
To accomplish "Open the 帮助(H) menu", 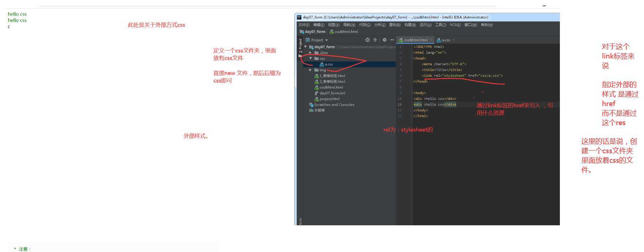I will tap(487, 25).
